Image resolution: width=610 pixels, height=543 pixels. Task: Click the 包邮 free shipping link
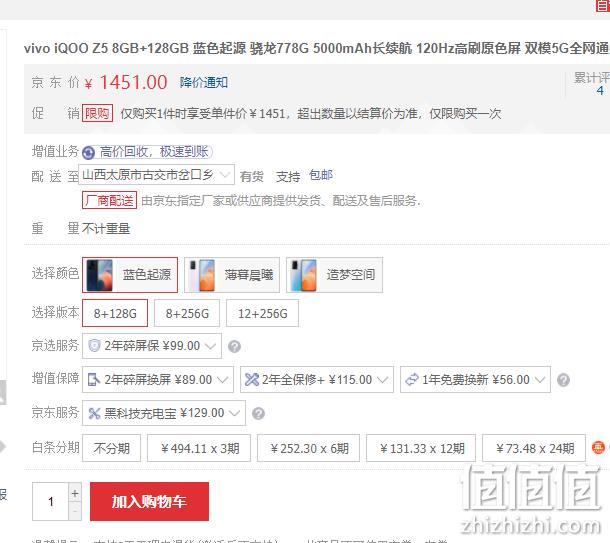(x=321, y=175)
